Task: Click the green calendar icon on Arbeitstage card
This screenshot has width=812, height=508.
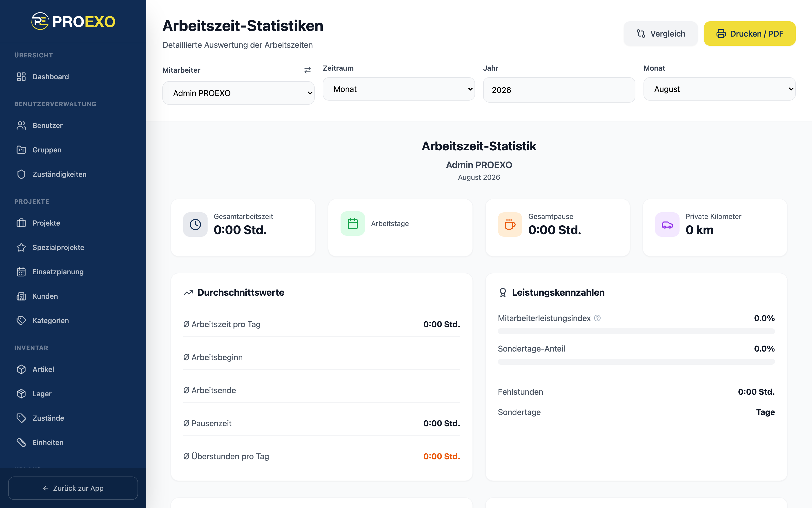Action: pos(353,224)
